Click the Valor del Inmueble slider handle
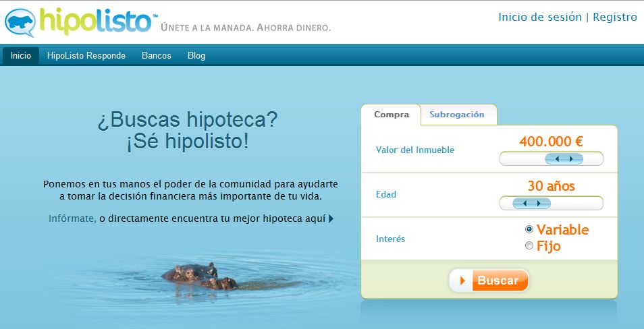The image size is (644, 329). 564,158
